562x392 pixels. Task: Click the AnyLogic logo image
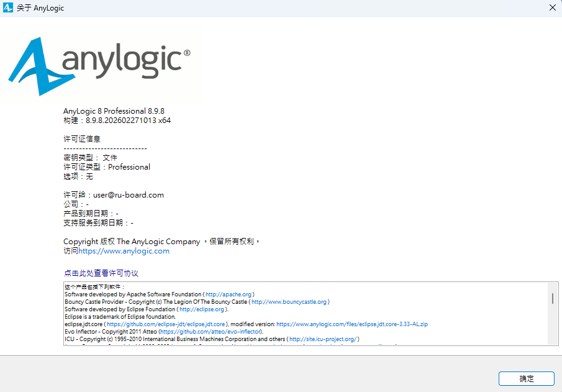click(x=99, y=66)
